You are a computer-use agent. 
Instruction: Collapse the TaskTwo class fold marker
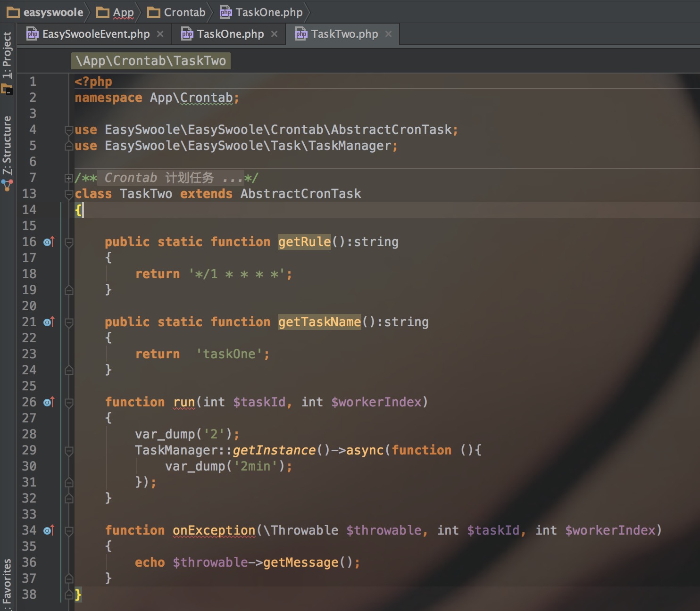[69, 194]
